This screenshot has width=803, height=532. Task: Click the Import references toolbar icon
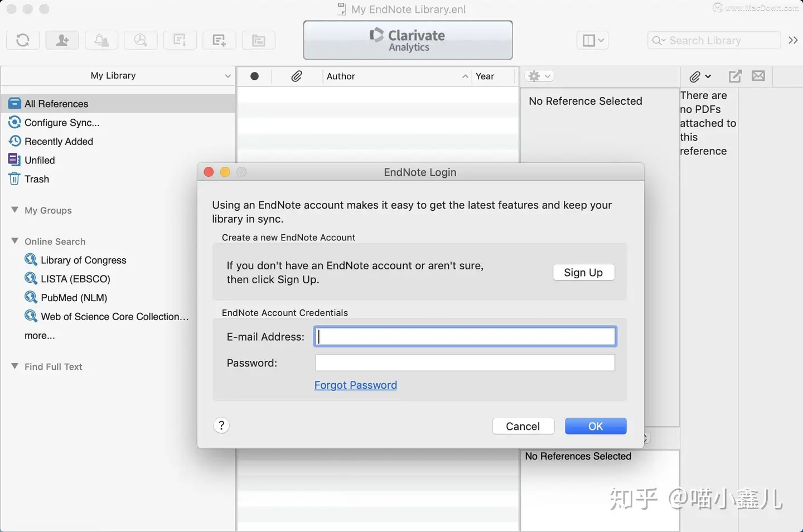tap(180, 40)
